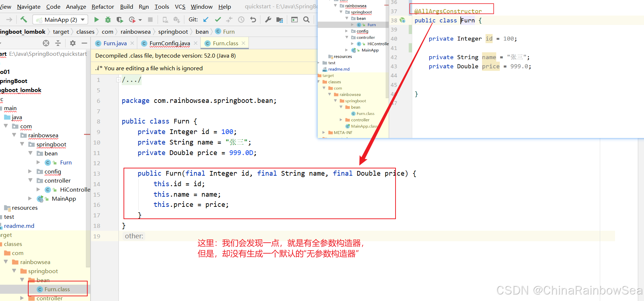Open the Refactor menu
The image size is (644, 301).
pyautogui.click(x=103, y=7)
